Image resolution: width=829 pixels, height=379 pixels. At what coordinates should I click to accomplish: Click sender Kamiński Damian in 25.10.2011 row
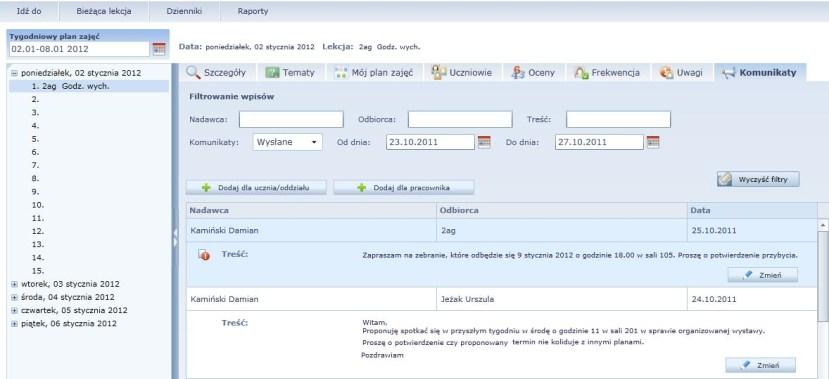point(311,230)
